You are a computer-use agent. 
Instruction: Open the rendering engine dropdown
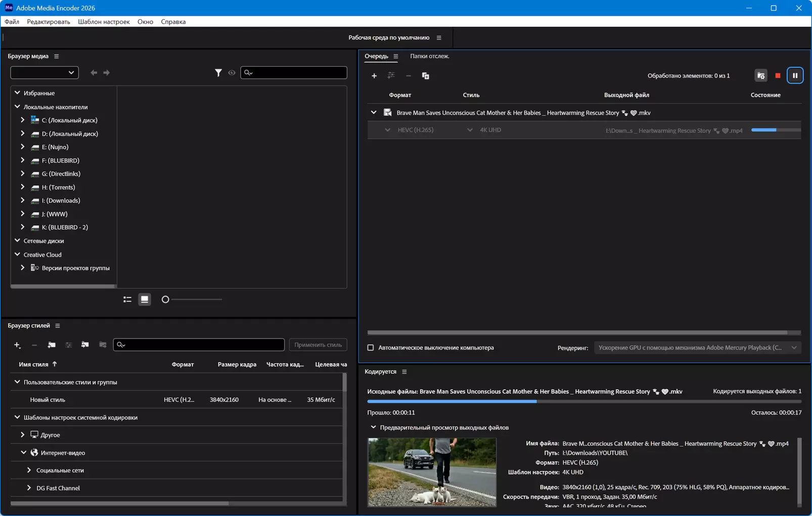tap(697, 348)
